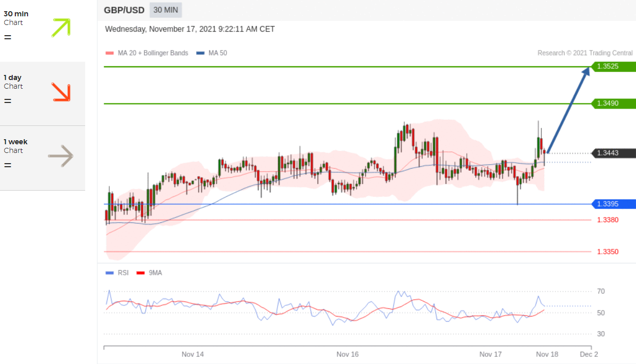Click the Dec 2 date axis label

(589, 354)
